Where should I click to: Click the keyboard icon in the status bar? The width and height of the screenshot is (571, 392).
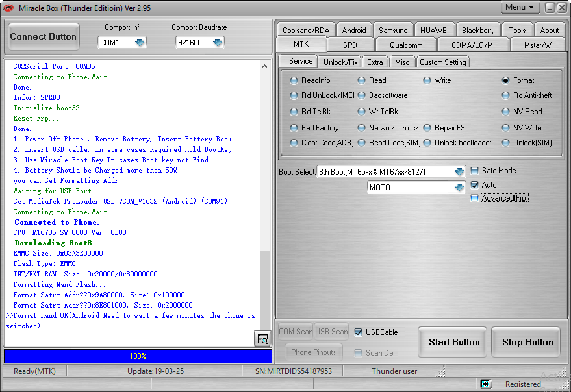tap(485, 384)
